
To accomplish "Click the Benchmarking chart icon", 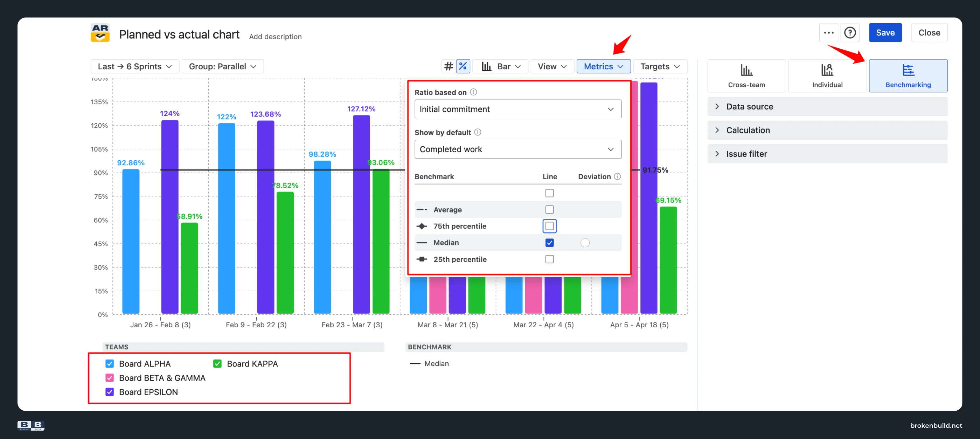I will (908, 70).
